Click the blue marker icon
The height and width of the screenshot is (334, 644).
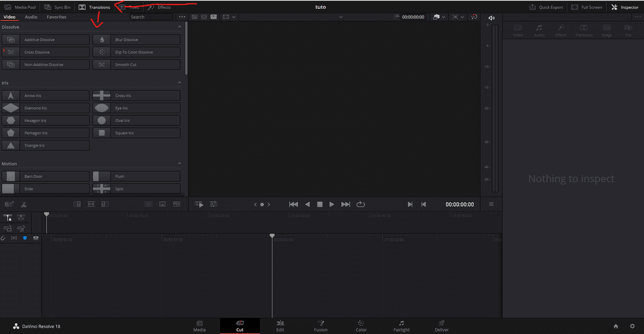coord(24,238)
